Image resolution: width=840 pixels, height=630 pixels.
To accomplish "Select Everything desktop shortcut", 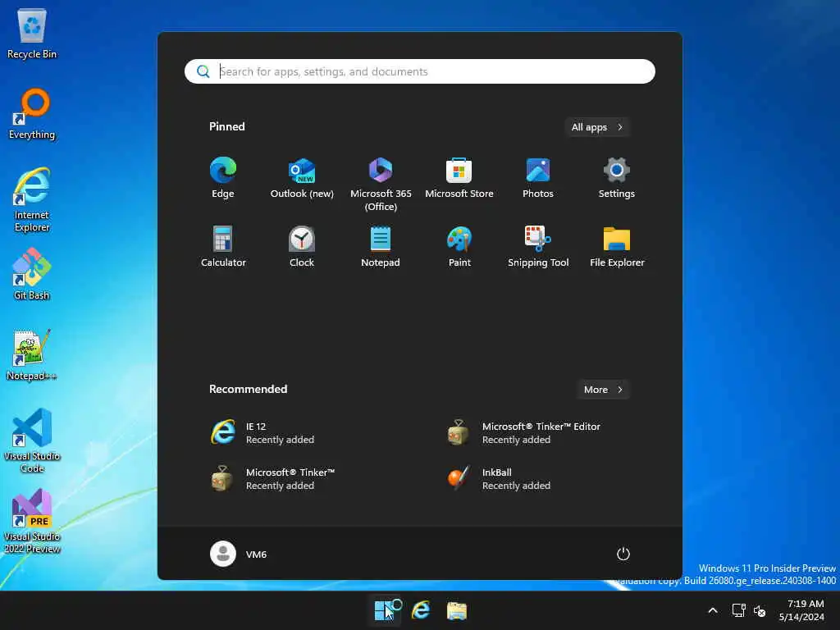I will point(32,113).
